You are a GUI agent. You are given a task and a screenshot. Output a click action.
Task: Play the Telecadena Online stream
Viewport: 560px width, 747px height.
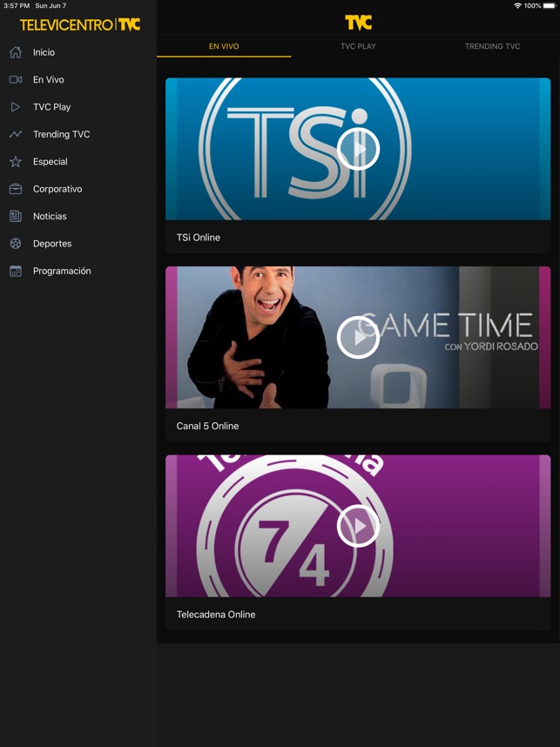click(x=359, y=526)
